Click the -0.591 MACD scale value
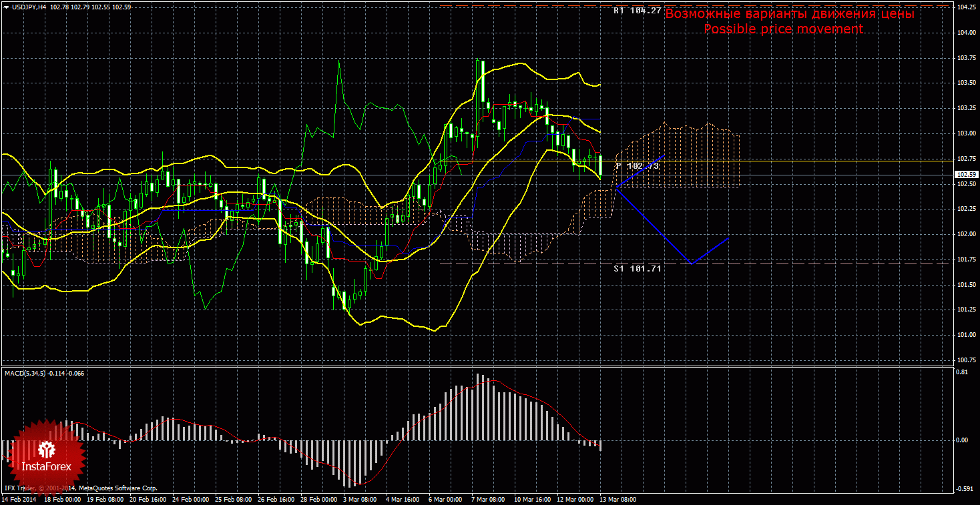The width and height of the screenshot is (980, 505). click(963, 490)
